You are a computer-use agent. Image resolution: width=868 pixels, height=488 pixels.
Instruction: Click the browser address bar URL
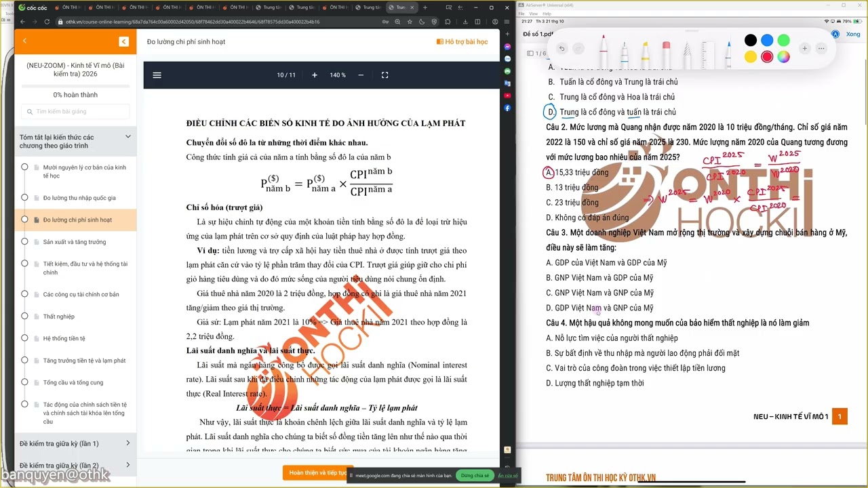(x=193, y=22)
